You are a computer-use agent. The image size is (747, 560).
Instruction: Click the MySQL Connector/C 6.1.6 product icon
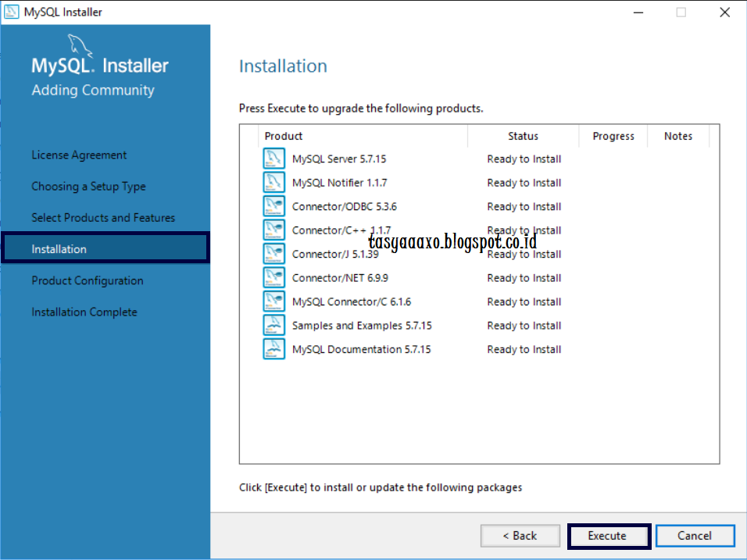[x=274, y=301]
